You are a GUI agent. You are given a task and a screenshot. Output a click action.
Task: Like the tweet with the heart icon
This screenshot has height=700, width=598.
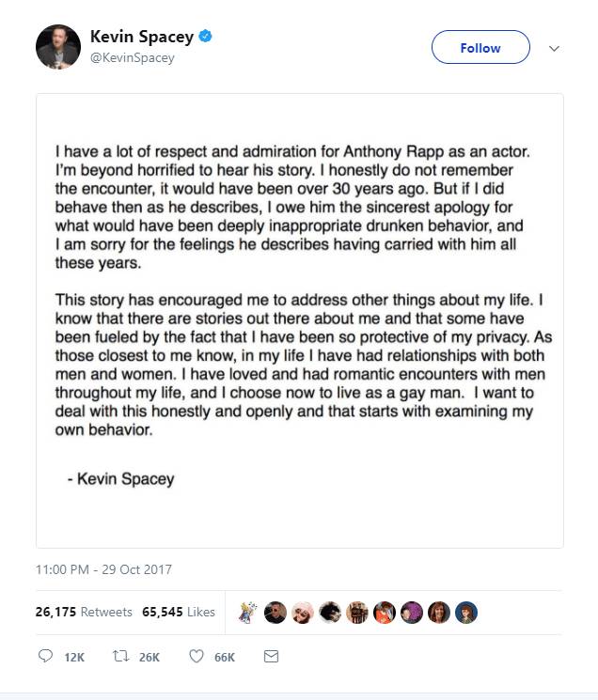(x=196, y=657)
